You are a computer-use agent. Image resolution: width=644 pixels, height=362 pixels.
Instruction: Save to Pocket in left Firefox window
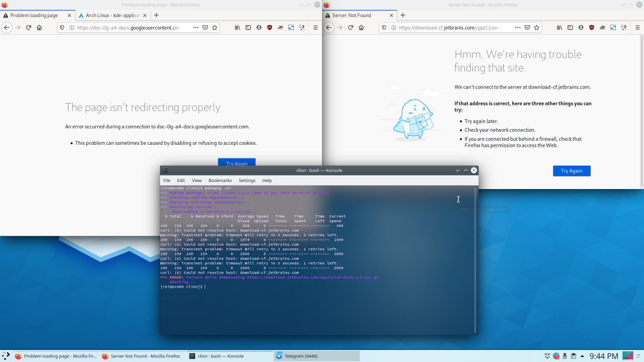pyautogui.click(x=205, y=28)
